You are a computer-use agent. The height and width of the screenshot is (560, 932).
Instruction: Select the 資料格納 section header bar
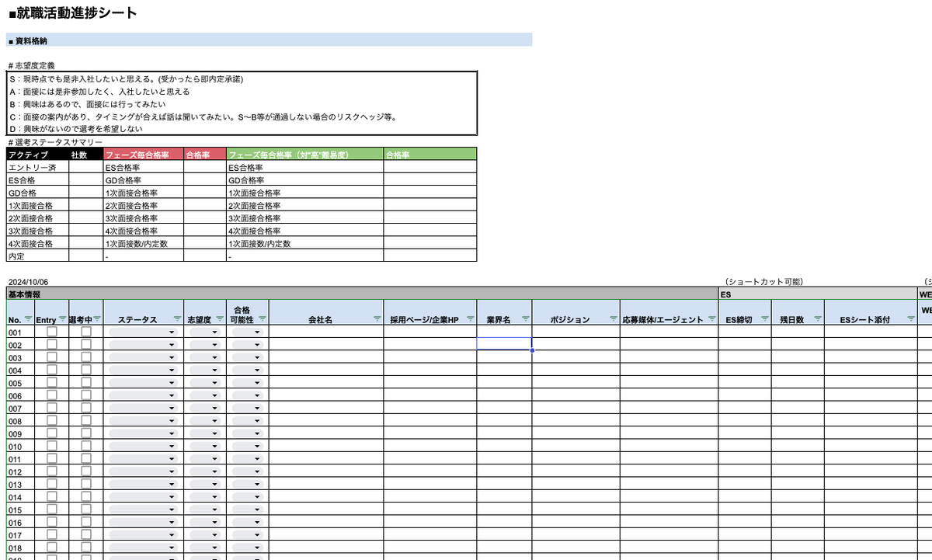(x=270, y=40)
